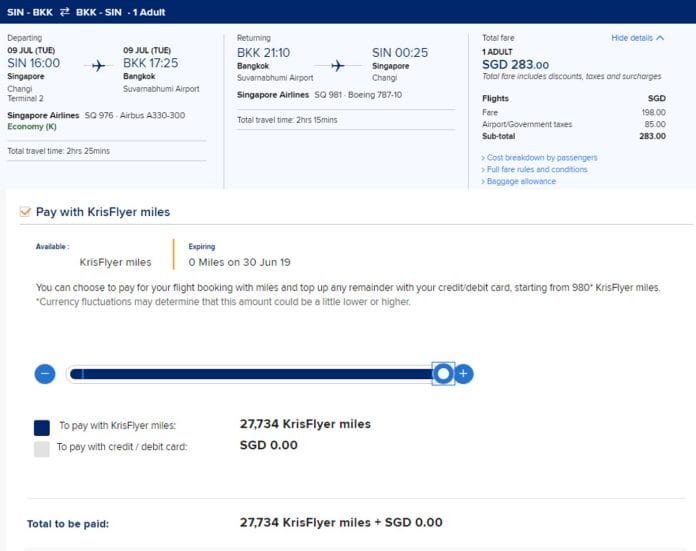Click the miles slider handle
The width and height of the screenshot is (696, 551).
coord(443,374)
